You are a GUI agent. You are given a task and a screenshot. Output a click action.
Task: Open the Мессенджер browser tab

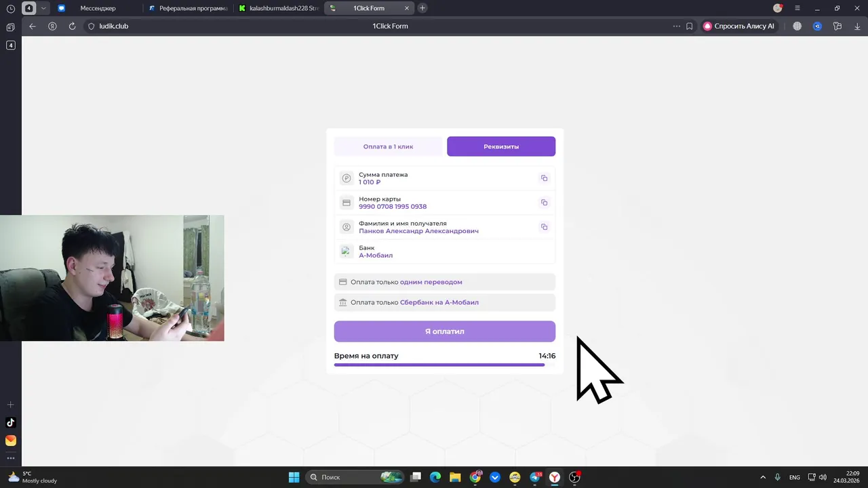click(x=98, y=8)
